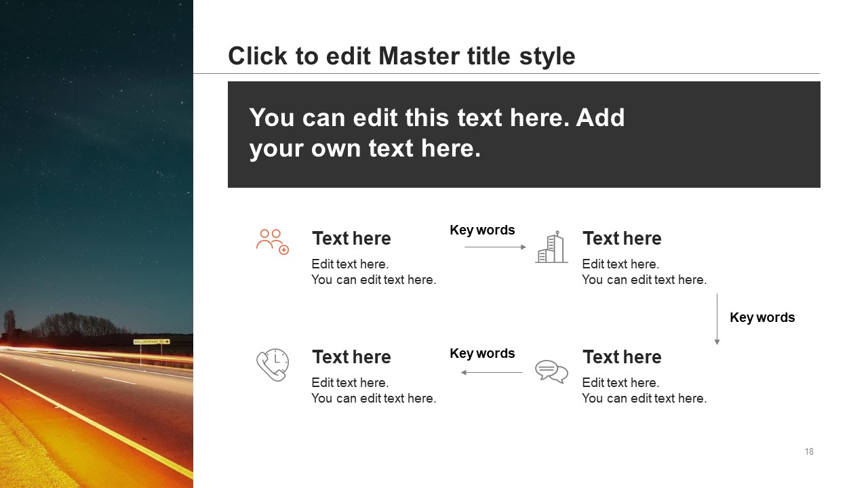Click 'Key words' label beside down arrow
Screen dimensions: 868x488
click(x=762, y=317)
